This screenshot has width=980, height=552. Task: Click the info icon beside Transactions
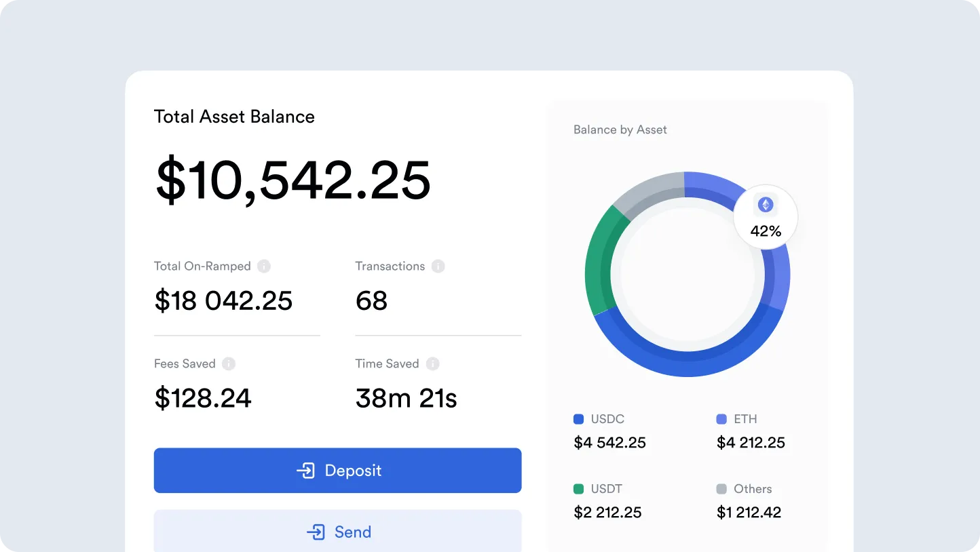(x=439, y=266)
